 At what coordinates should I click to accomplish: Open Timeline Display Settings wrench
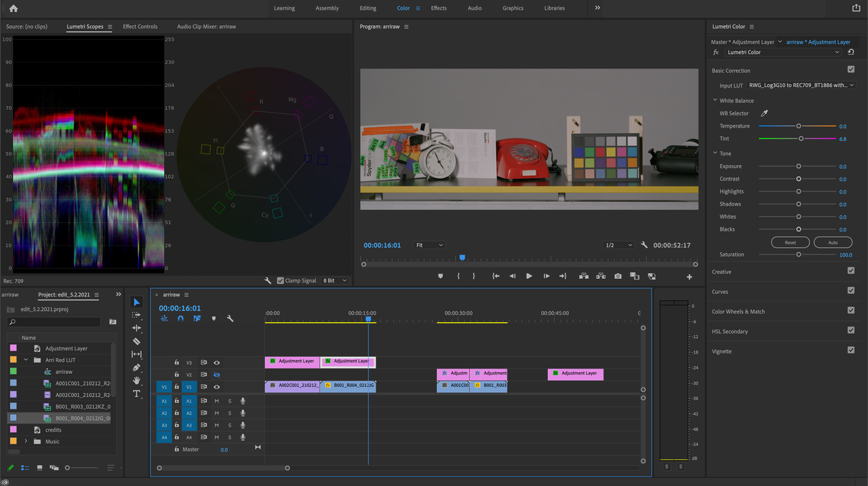(x=230, y=318)
